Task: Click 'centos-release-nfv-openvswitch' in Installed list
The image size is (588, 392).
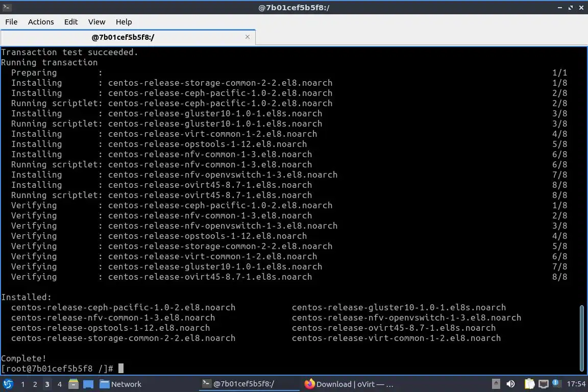Action: click(406, 317)
